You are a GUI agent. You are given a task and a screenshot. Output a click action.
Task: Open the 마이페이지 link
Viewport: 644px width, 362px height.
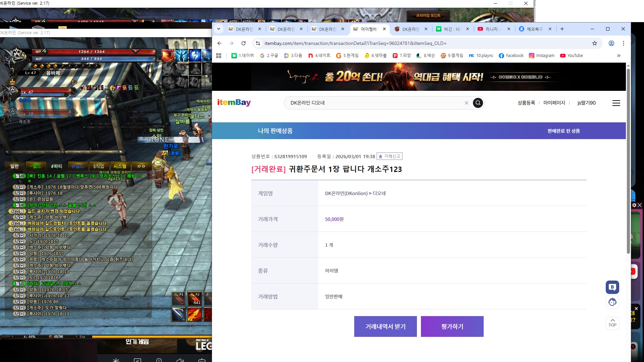click(554, 103)
